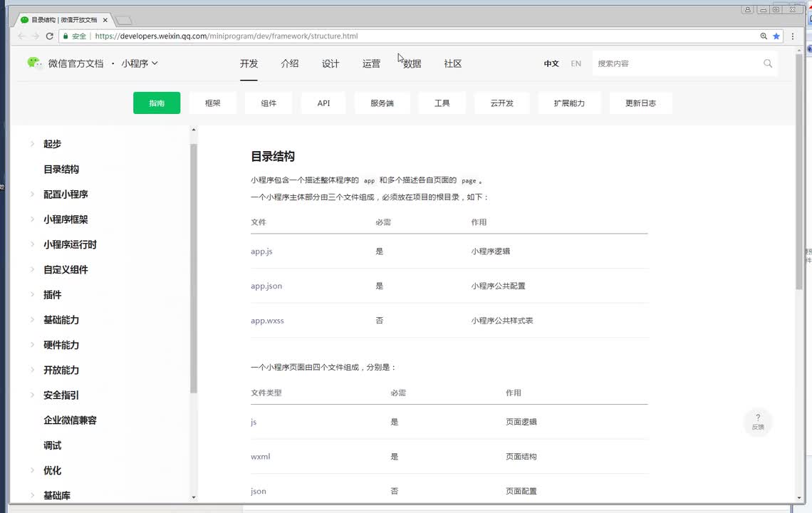Expand the 硬件能力 sidebar section
Screen dimensions: 812x513
[32, 345]
